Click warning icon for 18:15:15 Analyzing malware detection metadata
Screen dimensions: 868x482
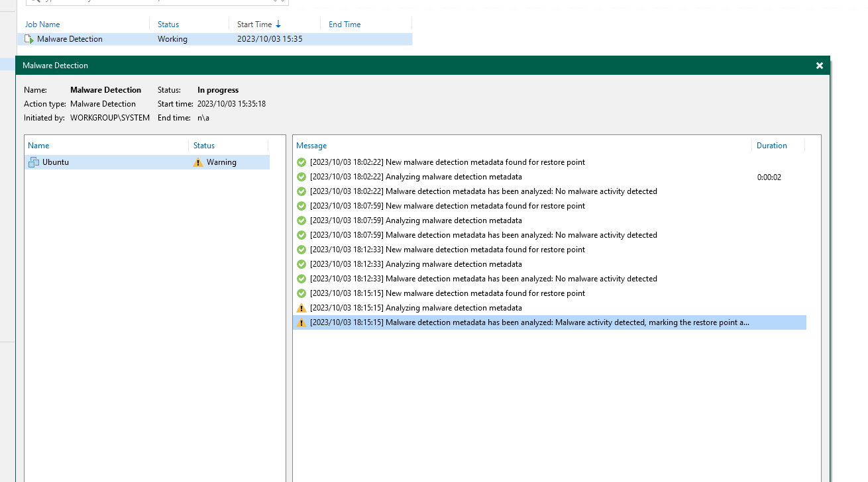coord(301,308)
